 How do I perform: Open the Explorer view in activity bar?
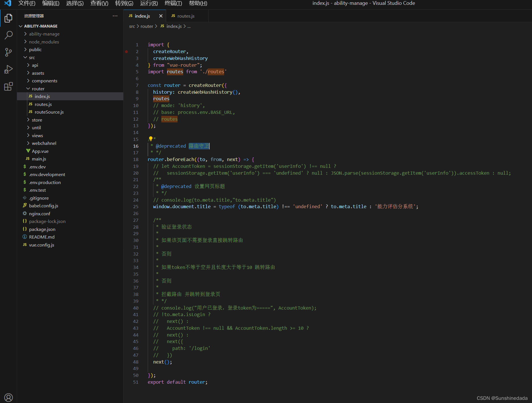tap(9, 18)
